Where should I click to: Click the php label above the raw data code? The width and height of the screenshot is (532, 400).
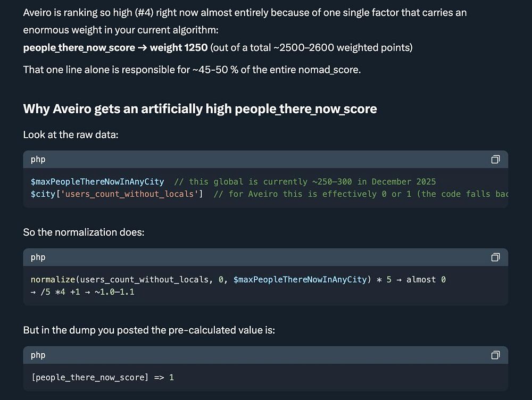pyautogui.click(x=38, y=160)
